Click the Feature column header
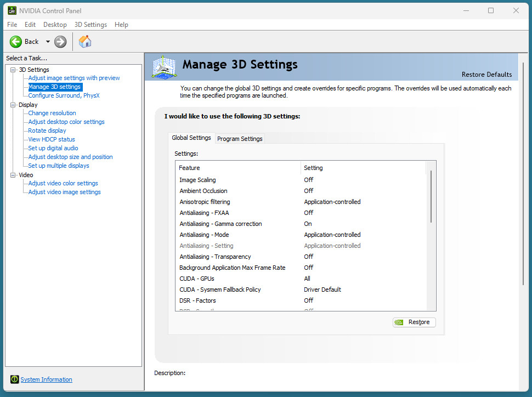The height and width of the screenshot is (397, 532). 238,168
